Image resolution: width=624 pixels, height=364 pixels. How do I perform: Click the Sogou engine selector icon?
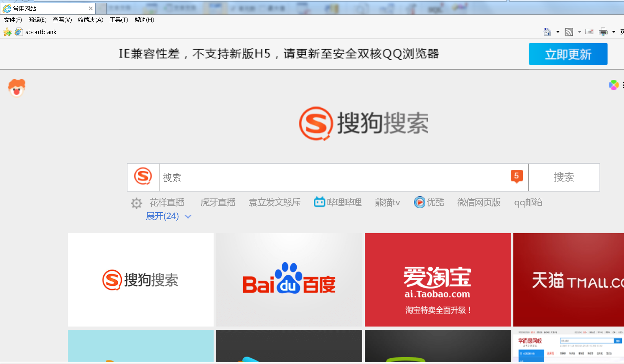click(x=143, y=177)
